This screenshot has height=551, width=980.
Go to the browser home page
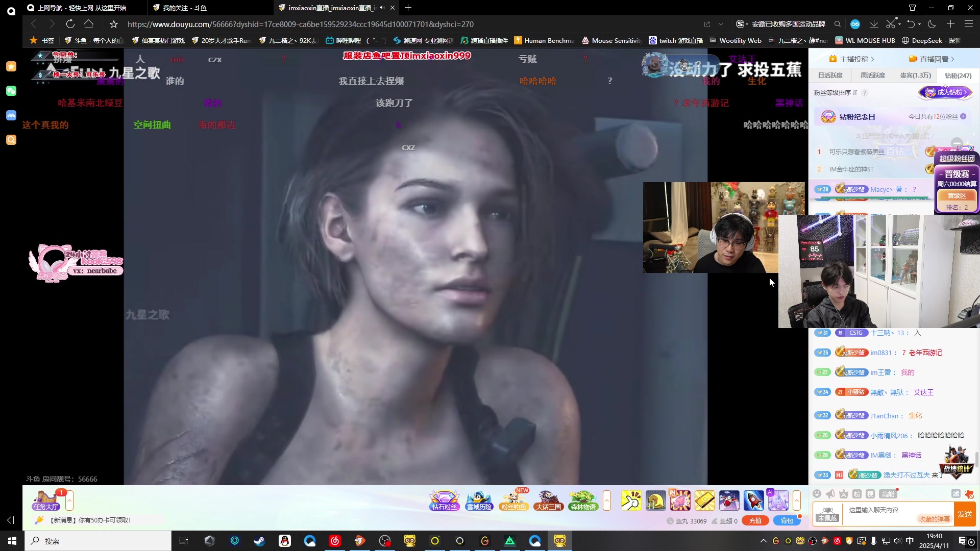pos(89,24)
